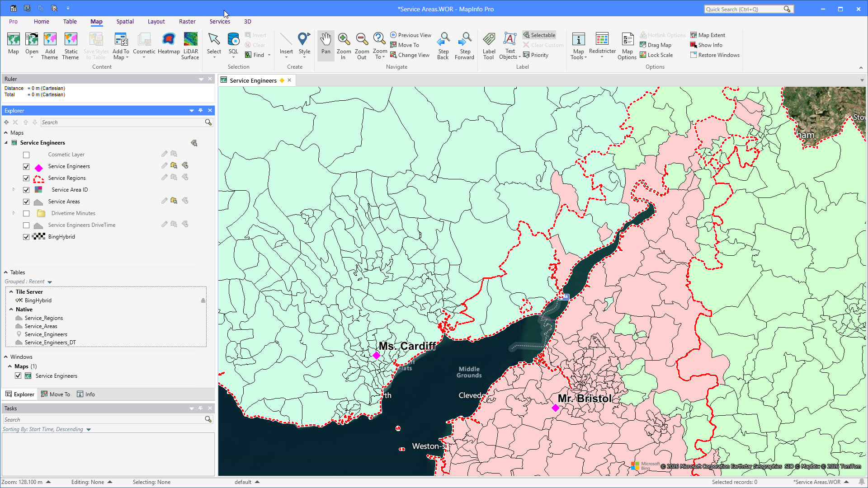The image size is (868, 488).
Task: Open the Redistricter tool
Action: [602, 45]
